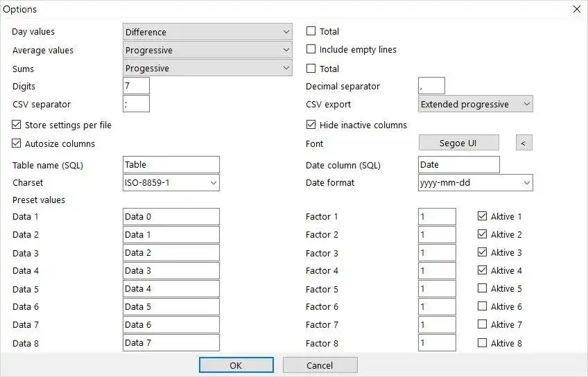Open the Day values dropdown
The image size is (588, 377).
[207, 32]
